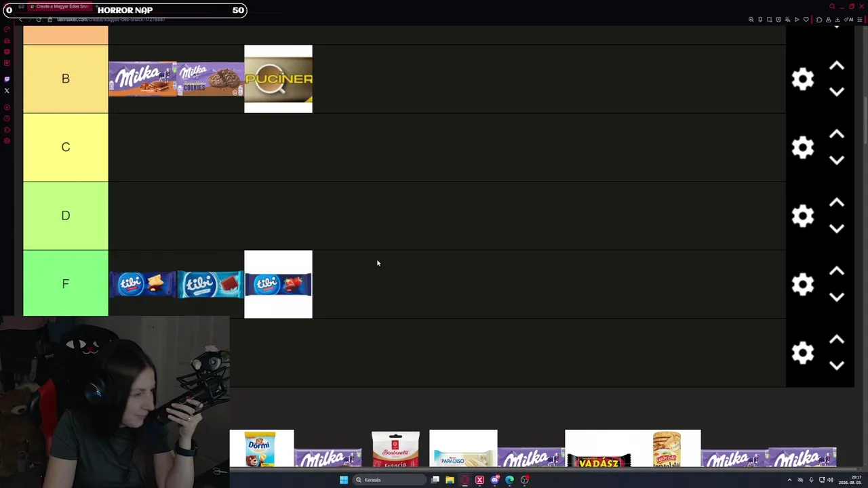Move tier D up with arrow
The height and width of the screenshot is (488, 868).
point(837,203)
